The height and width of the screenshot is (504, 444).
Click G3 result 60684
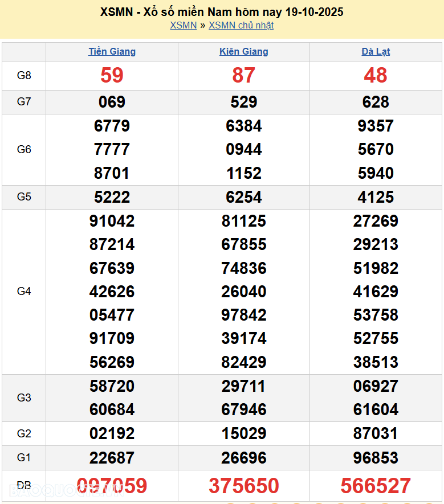point(112,409)
